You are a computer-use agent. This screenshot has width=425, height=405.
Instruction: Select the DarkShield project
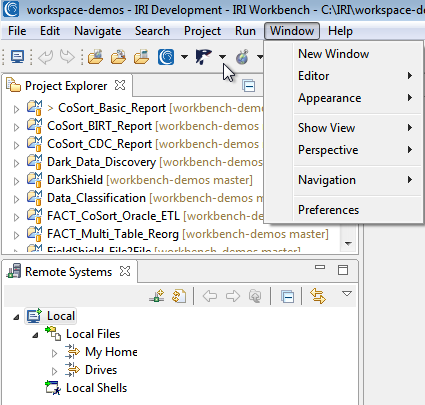pos(75,180)
